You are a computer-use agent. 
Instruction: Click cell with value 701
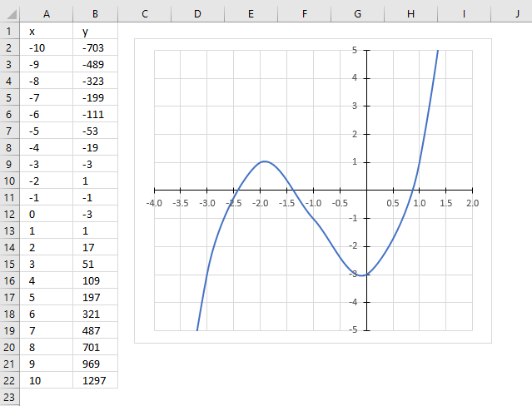(x=95, y=347)
